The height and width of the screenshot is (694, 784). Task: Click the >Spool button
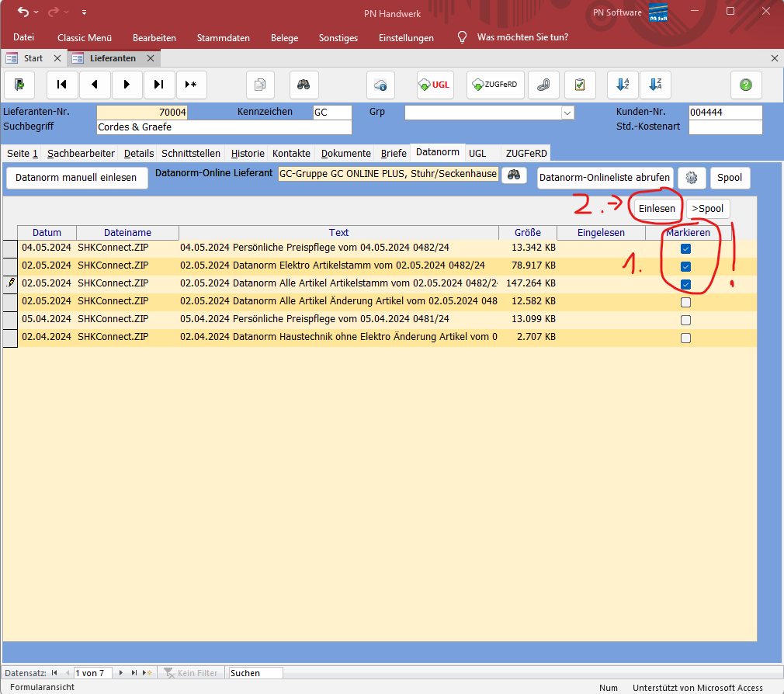(707, 209)
